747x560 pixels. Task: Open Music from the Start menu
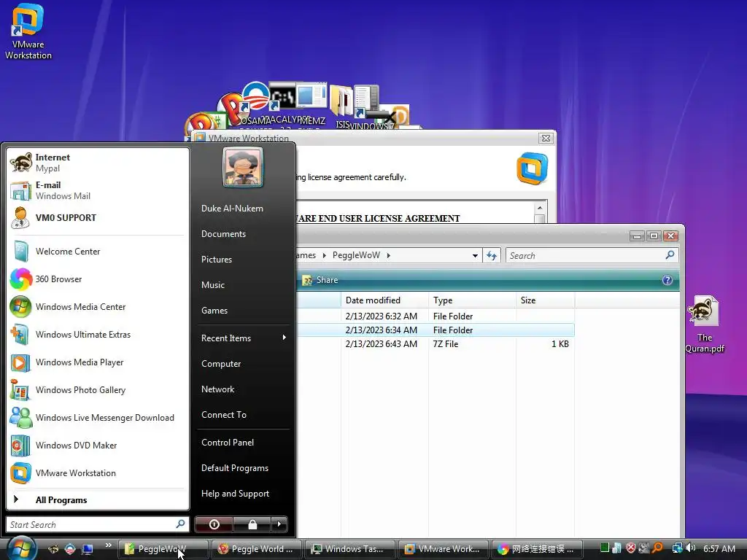[243, 285]
